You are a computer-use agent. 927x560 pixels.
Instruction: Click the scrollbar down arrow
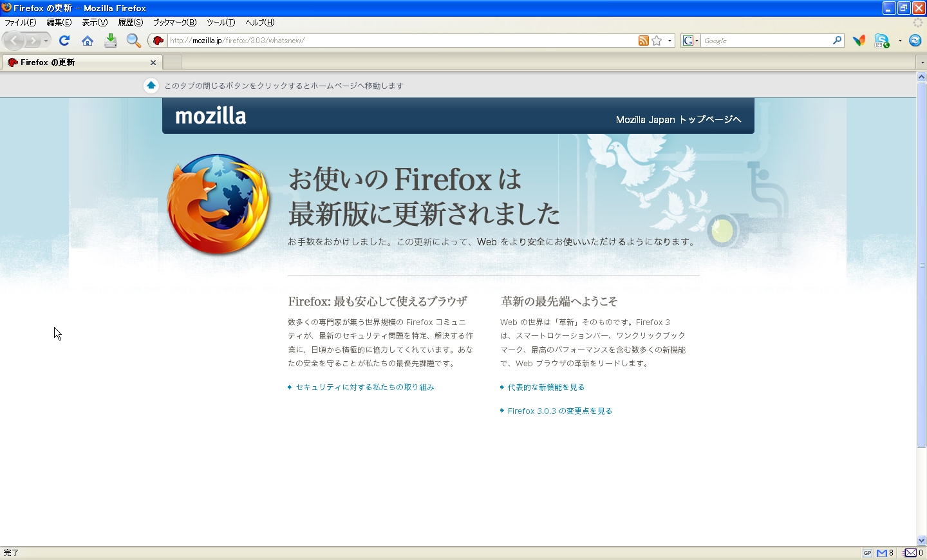point(921,541)
